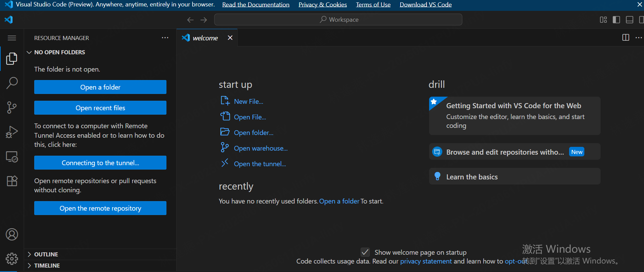This screenshot has width=644, height=272.
Task: Close the welcome tab
Action: tap(230, 38)
